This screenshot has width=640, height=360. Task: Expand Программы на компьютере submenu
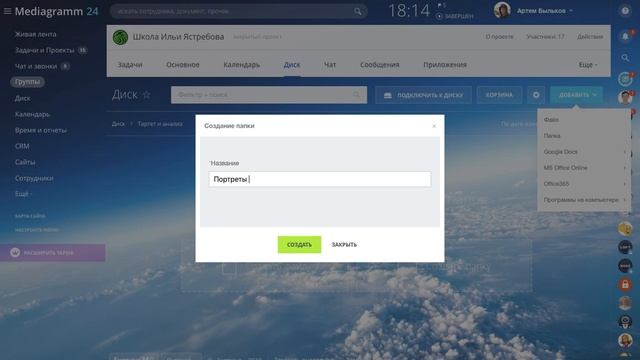coord(584,200)
